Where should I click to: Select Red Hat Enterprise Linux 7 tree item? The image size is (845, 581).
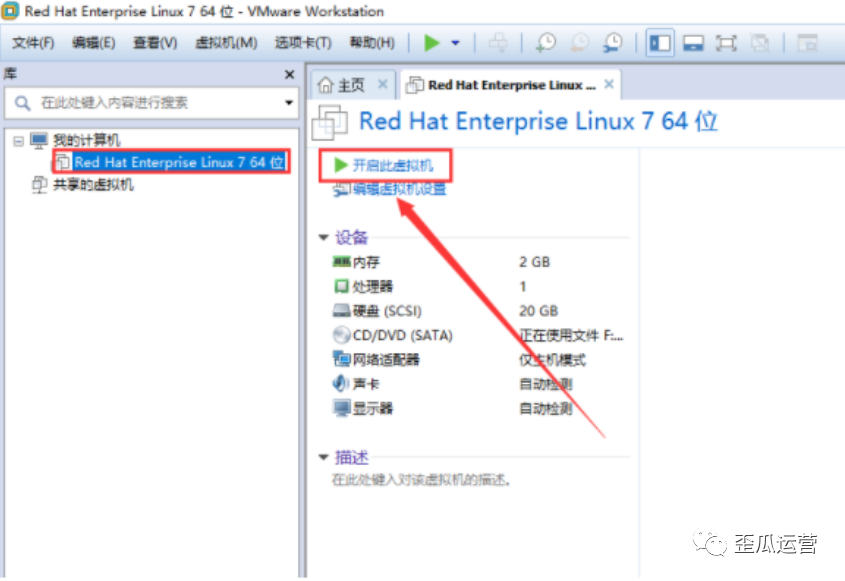[178, 162]
